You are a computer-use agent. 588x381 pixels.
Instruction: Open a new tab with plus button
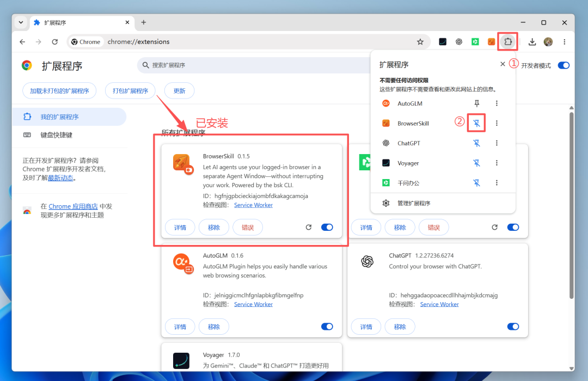pos(143,22)
